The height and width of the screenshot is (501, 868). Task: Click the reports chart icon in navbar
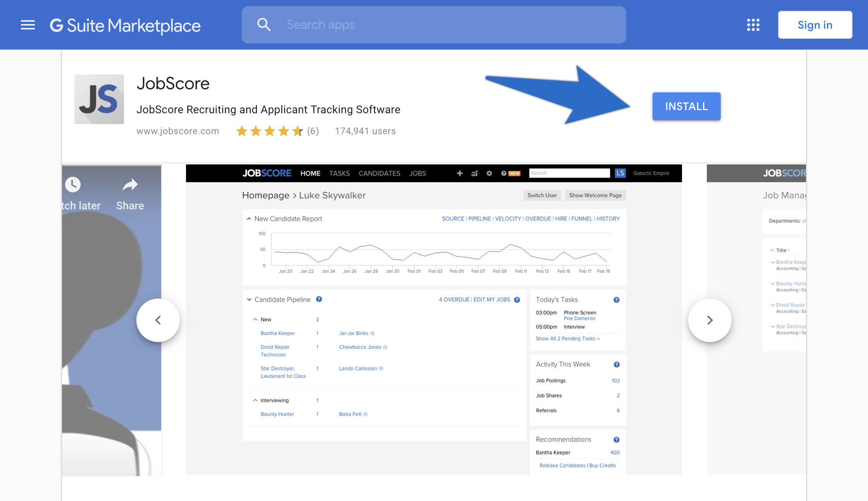pyautogui.click(x=474, y=173)
